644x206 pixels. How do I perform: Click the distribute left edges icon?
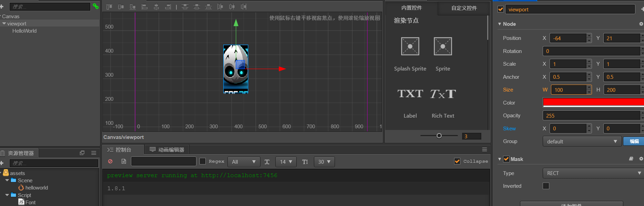pyautogui.click(x=220, y=7)
